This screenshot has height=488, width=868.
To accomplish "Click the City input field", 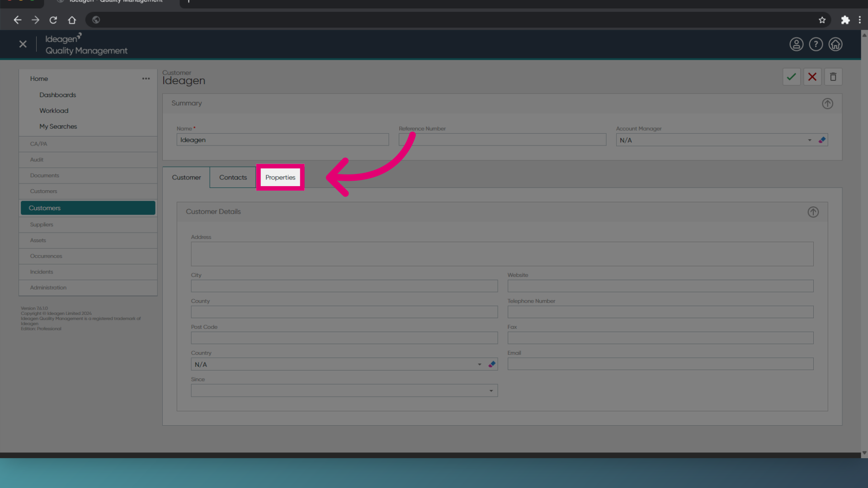I will [x=344, y=286].
